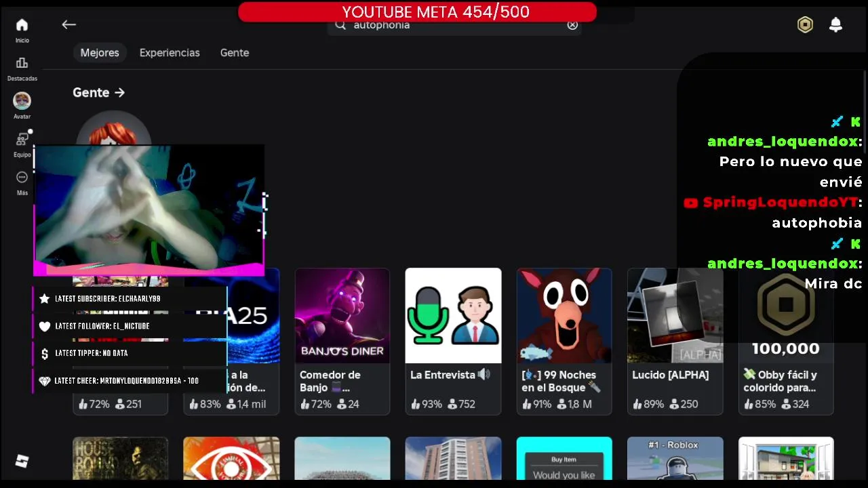Switch to Gente tab
The image size is (868, 488).
(235, 53)
